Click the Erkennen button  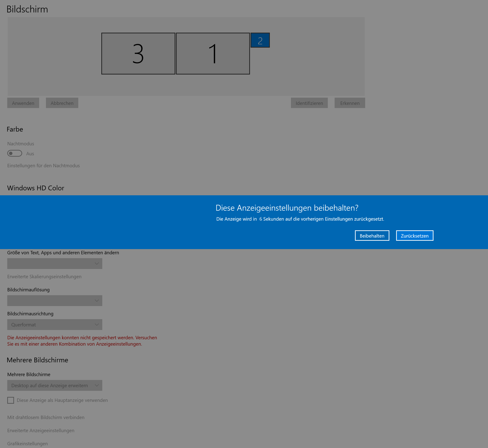[x=350, y=103]
